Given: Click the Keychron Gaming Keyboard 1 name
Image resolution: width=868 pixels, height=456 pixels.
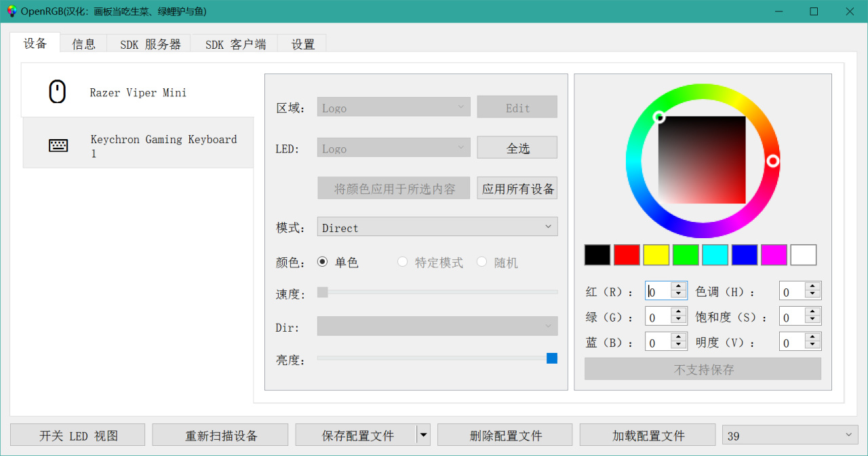Looking at the screenshot, I should tap(164, 146).
